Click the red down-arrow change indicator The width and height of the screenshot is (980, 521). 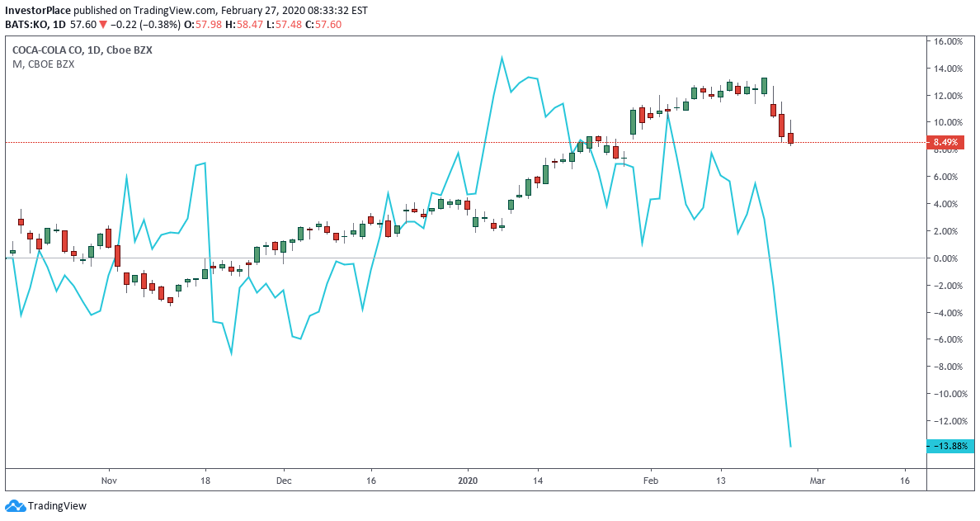pyautogui.click(x=104, y=25)
